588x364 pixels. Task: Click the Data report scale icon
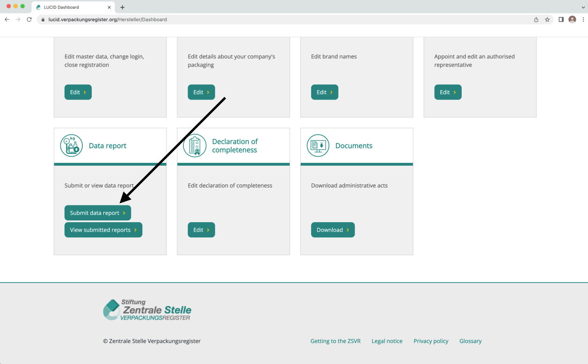point(71,146)
